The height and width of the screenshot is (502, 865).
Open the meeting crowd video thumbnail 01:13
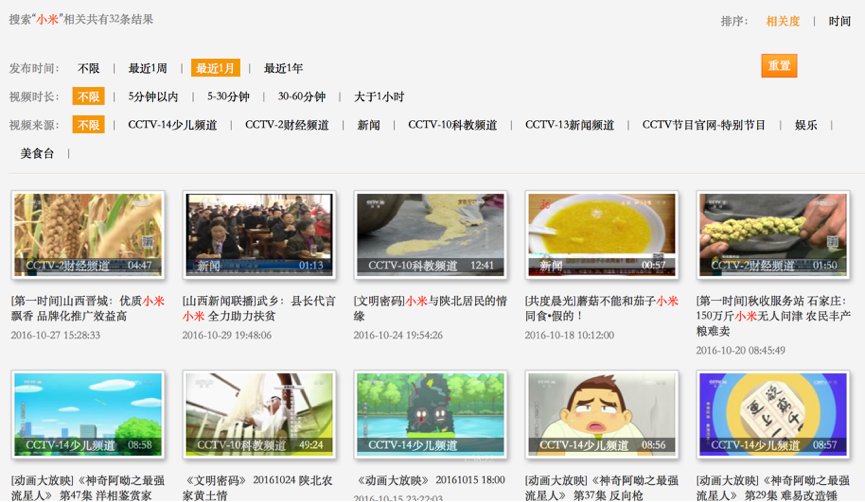click(x=259, y=234)
